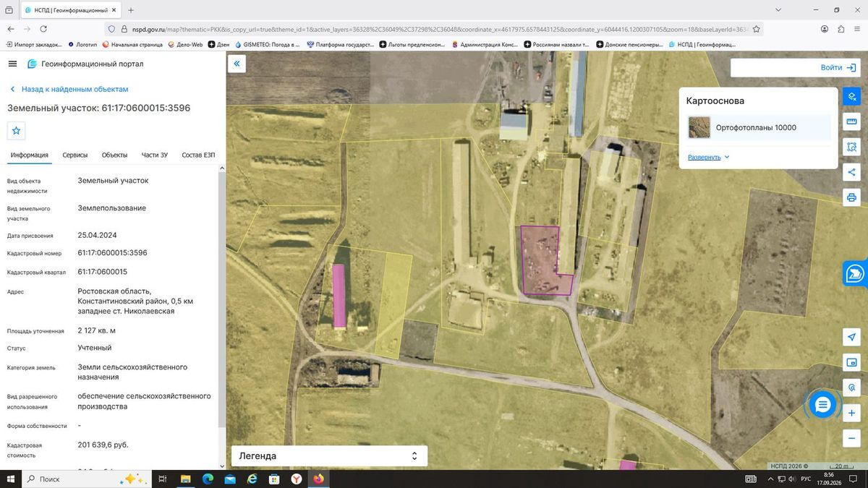The height and width of the screenshot is (488, 868).
Task: Click the Землепользование value
Action: click(x=111, y=208)
